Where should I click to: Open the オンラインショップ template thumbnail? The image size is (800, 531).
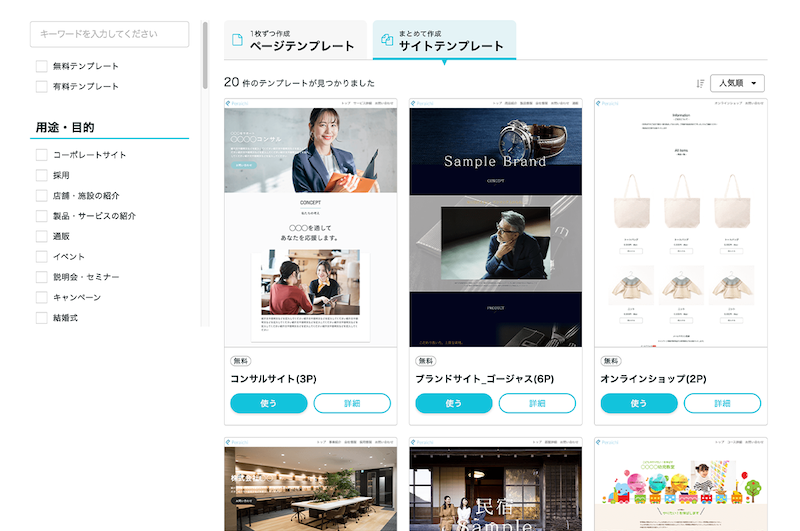[680, 222]
